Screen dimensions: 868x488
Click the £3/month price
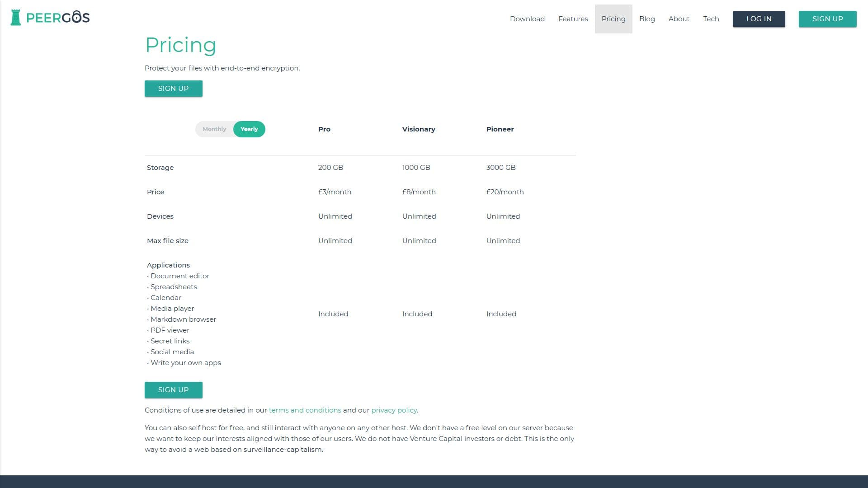pyautogui.click(x=335, y=192)
